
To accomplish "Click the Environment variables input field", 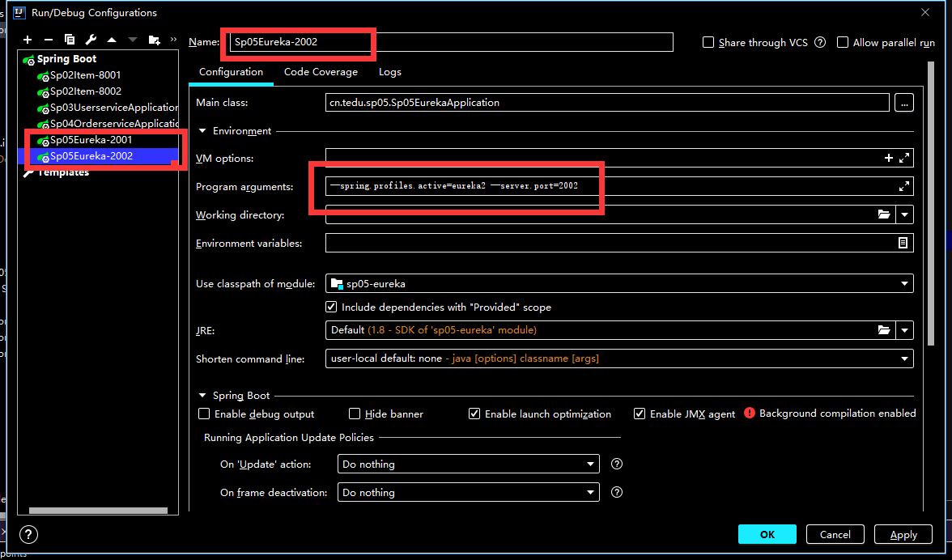I will pos(619,243).
